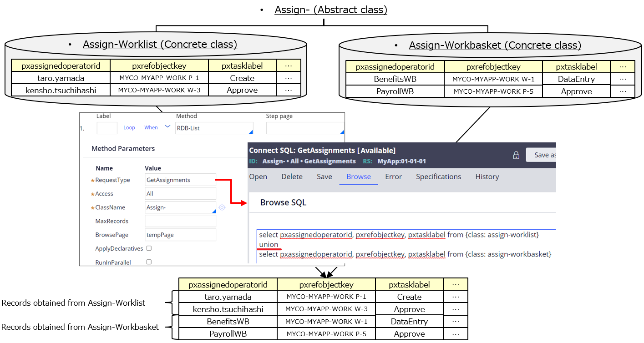Click Records obtained from Assign-Workbasket caption
The image size is (644, 343).
[x=80, y=327]
